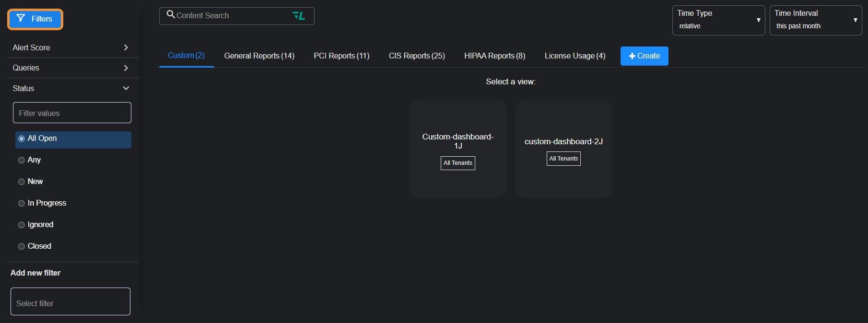Open the Time Type dropdown
The width and height of the screenshot is (868, 323).
pos(718,20)
